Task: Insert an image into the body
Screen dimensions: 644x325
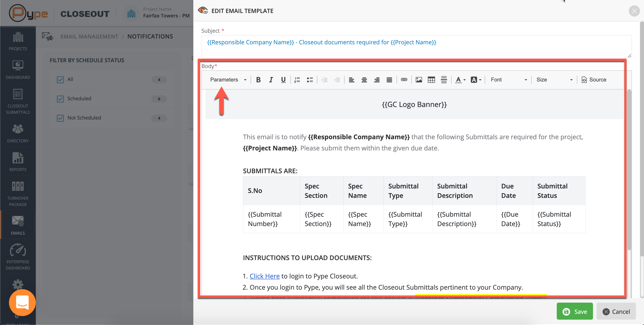Action: coord(419,79)
